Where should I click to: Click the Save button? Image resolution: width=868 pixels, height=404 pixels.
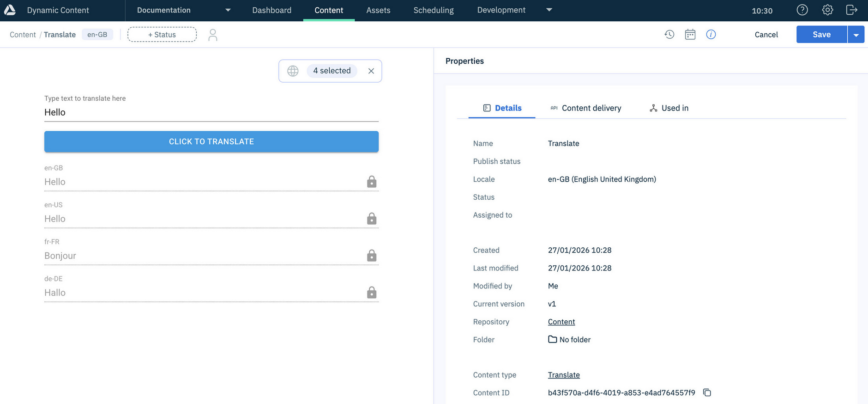[822, 35]
